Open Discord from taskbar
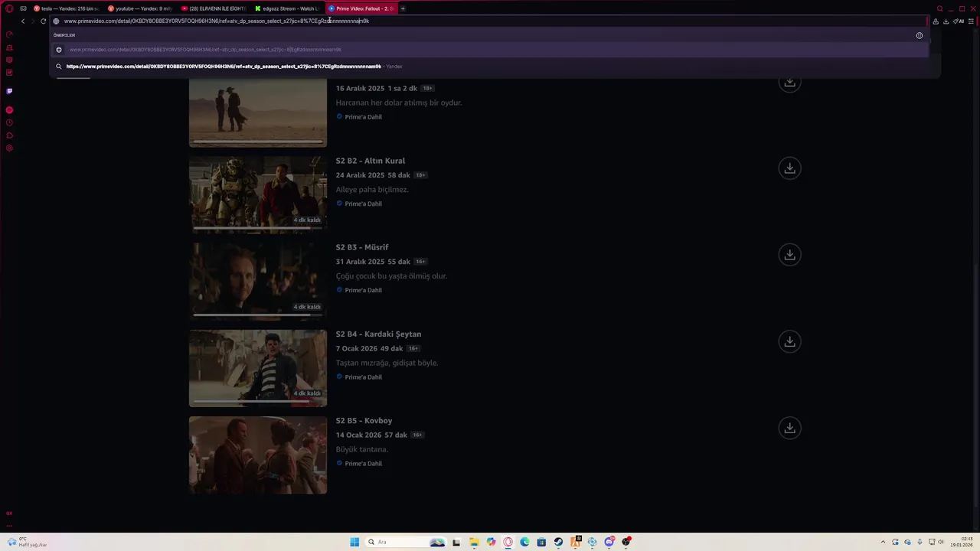 click(x=609, y=542)
